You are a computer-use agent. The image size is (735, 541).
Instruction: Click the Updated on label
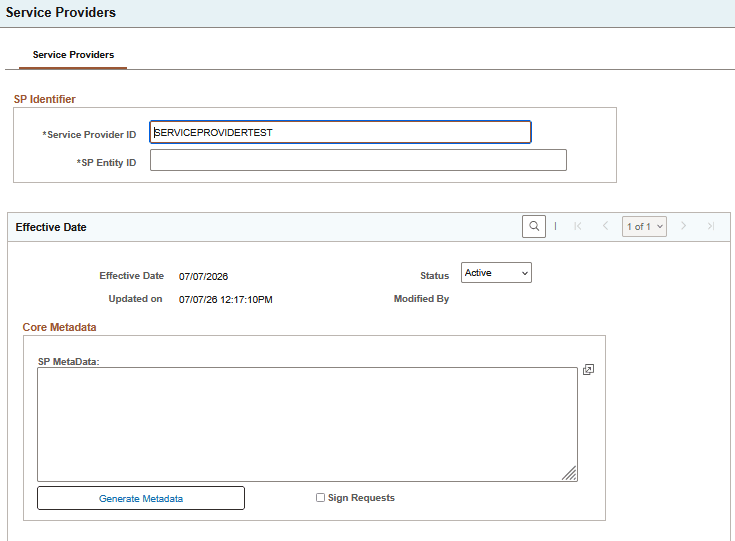(135, 299)
